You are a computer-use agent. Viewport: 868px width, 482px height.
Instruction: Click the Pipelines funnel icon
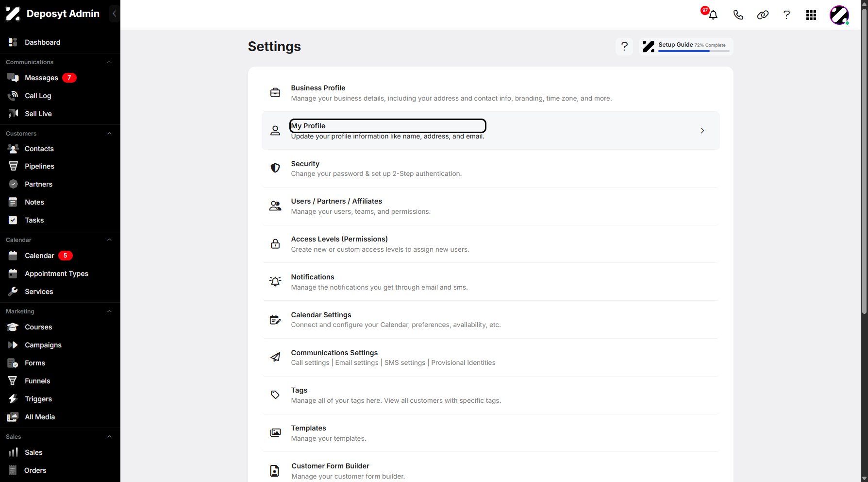[x=13, y=166]
